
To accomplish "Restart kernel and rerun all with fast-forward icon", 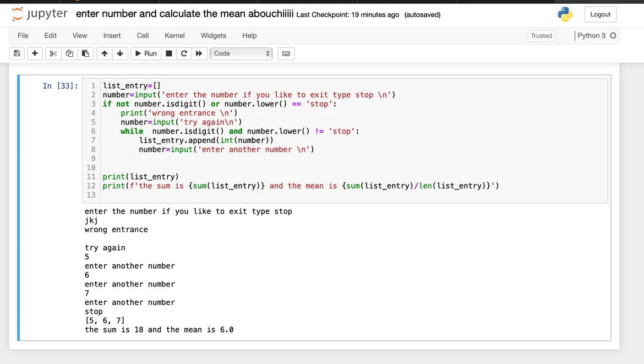I will [x=199, y=53].
